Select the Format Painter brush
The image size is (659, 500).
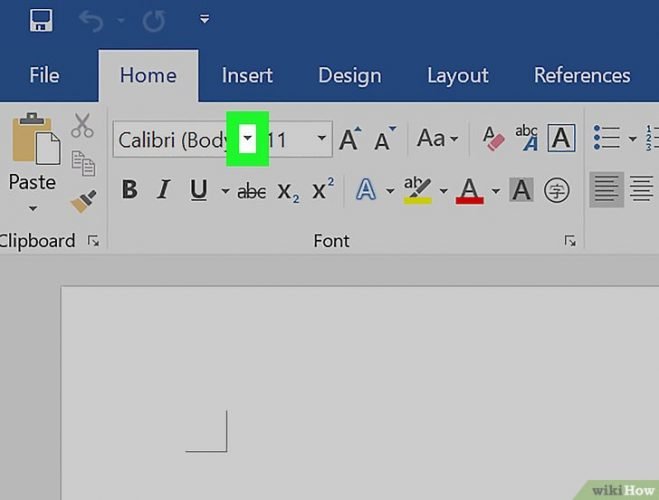82,202
